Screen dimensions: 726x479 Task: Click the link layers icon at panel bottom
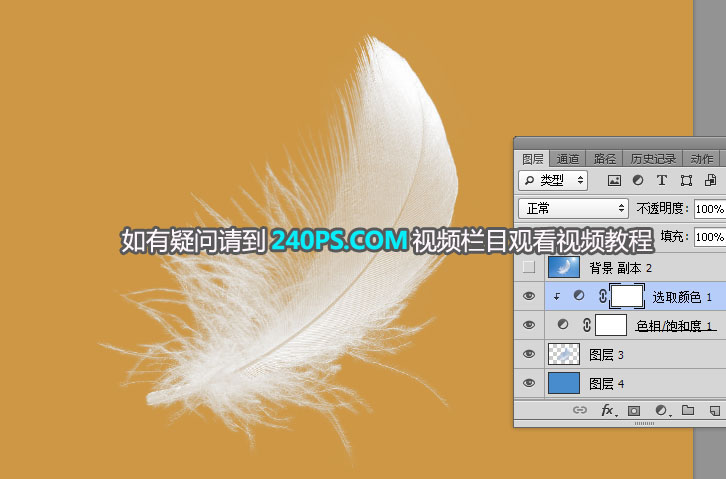[x=580, y=410]
